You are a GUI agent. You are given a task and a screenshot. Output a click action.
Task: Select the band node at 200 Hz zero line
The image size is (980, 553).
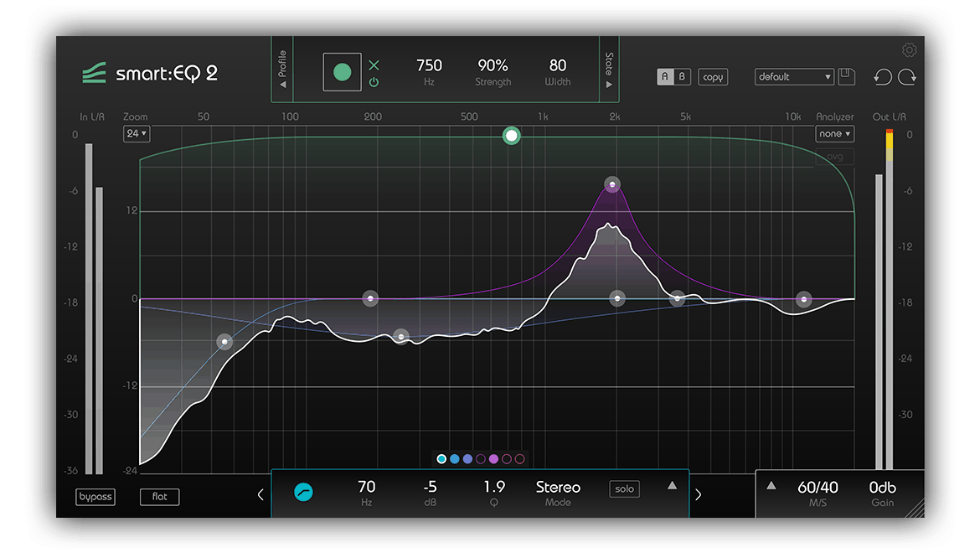(x=370, y=298)
